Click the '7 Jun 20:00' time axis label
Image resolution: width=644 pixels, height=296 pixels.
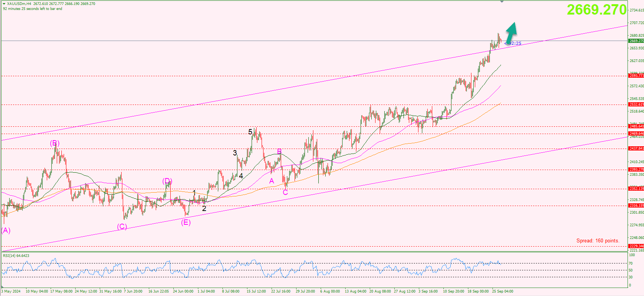point(133,291)
